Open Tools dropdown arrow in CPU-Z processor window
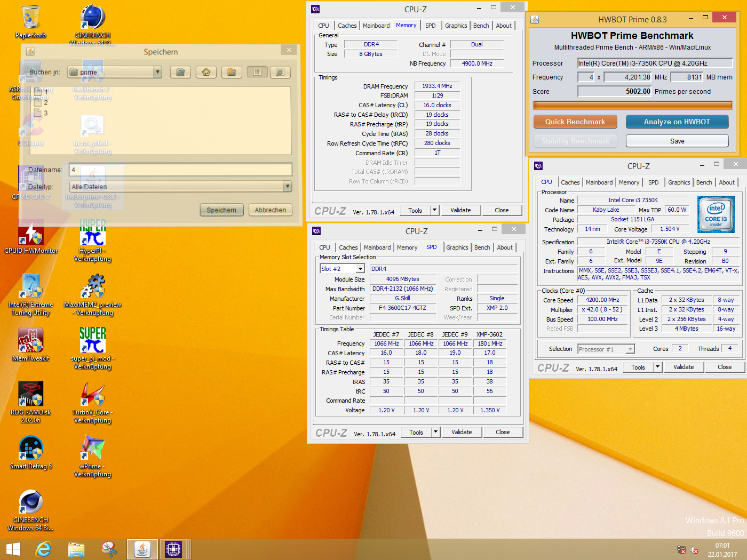Screen dimensions: 747x560 [x=658, y=367]
